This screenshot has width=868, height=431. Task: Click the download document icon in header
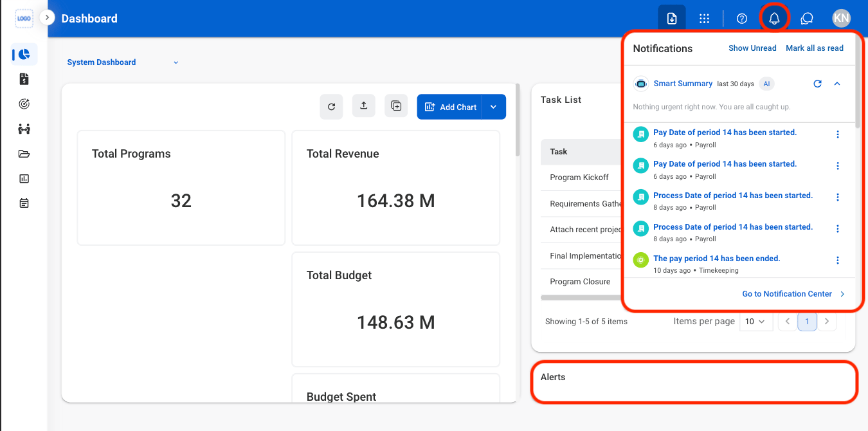(672, 19)
